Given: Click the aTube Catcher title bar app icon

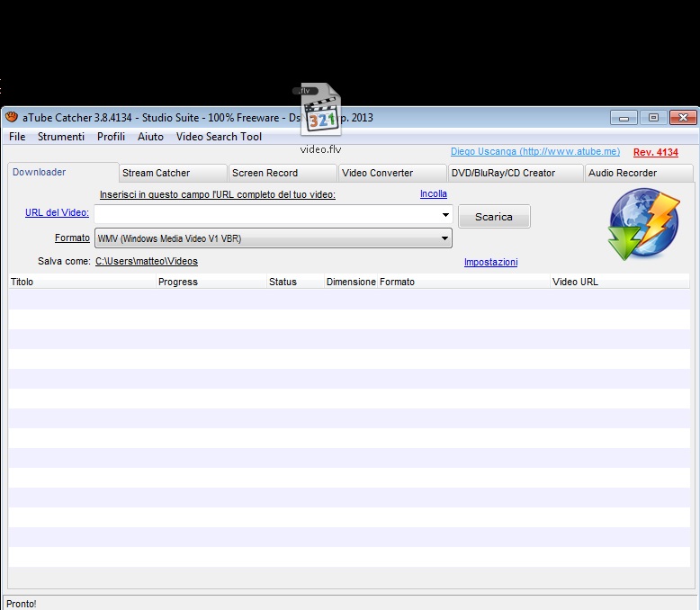Looking at the screenshot, I should [11, 117].
